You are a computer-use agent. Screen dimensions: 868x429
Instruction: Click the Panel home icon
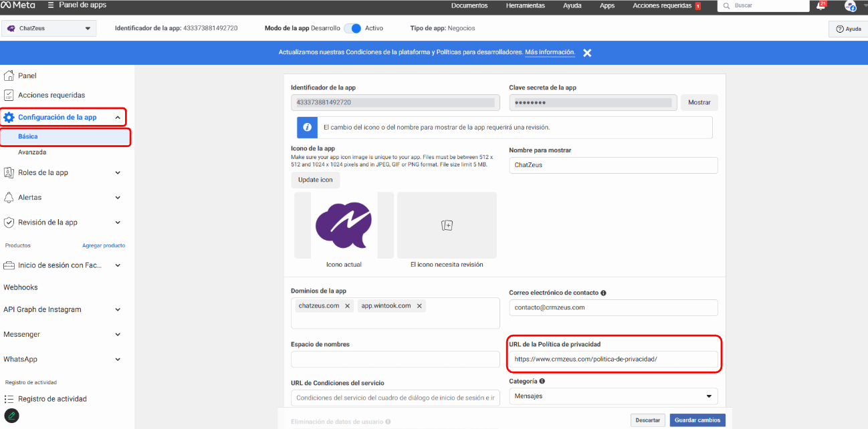point(9,76)
